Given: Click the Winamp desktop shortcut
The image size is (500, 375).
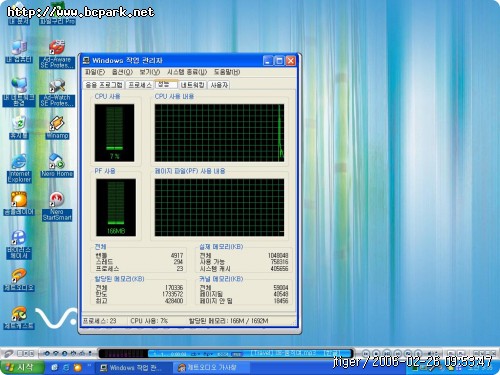Looking at the screenshot, I should (57, 127).
